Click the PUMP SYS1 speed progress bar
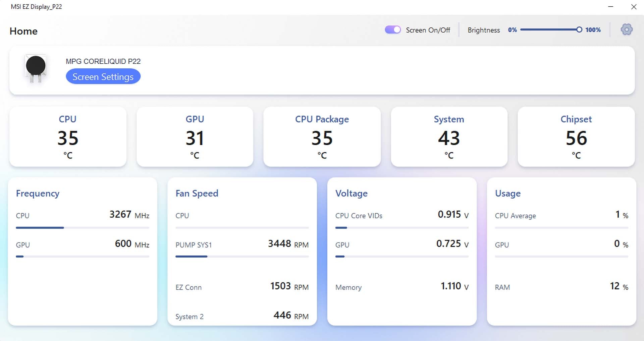Image resolution: width=644 pixels, height=341 pixels. point(242,257)
